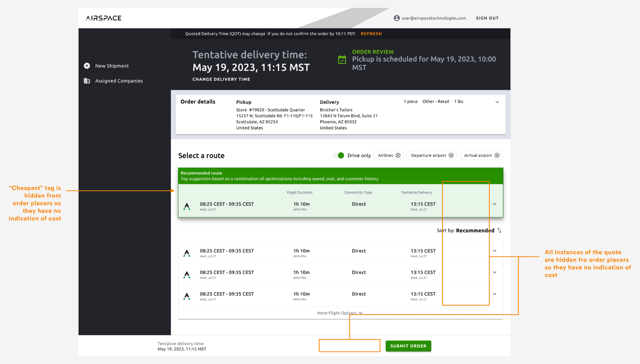Click CHANGE DELIVERY TIME
This screenshot has height=364, width=640.
pos(221,79)
